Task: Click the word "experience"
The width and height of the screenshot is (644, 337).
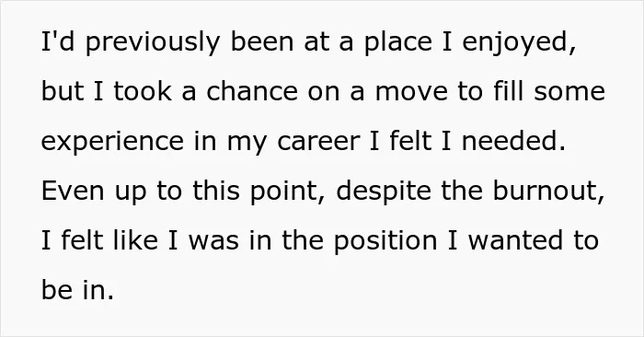Action: point(112,142)
